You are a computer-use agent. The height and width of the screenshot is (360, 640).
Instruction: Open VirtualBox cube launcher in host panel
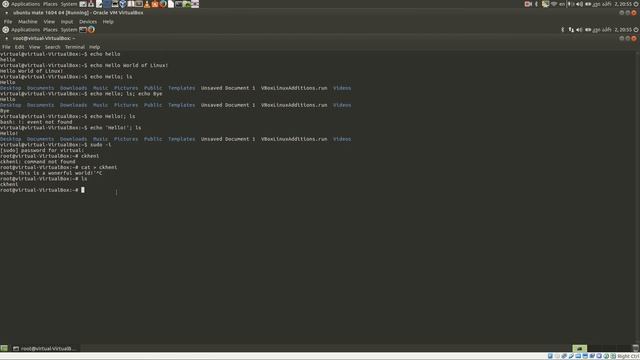click(122, 4)
